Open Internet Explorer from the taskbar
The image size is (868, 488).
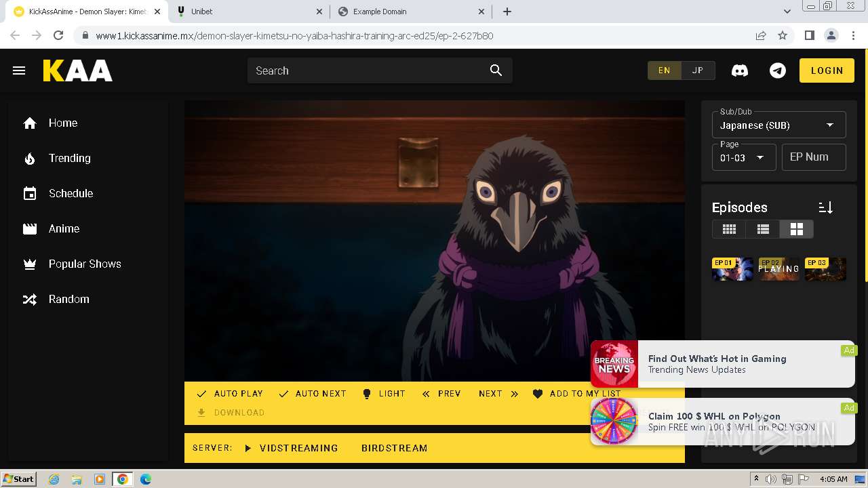coord(54,479)
